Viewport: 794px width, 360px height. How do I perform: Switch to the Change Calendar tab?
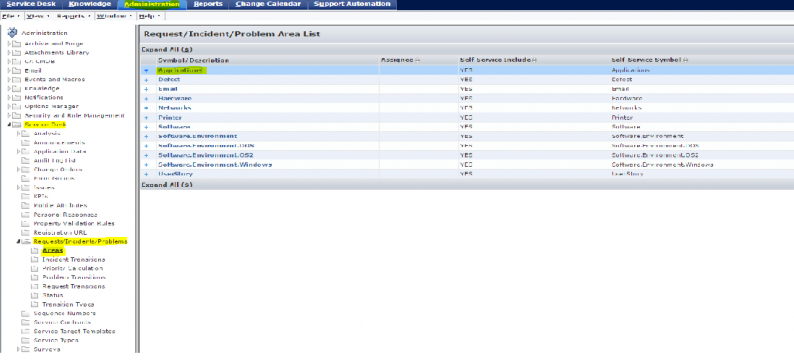point(268,4)
